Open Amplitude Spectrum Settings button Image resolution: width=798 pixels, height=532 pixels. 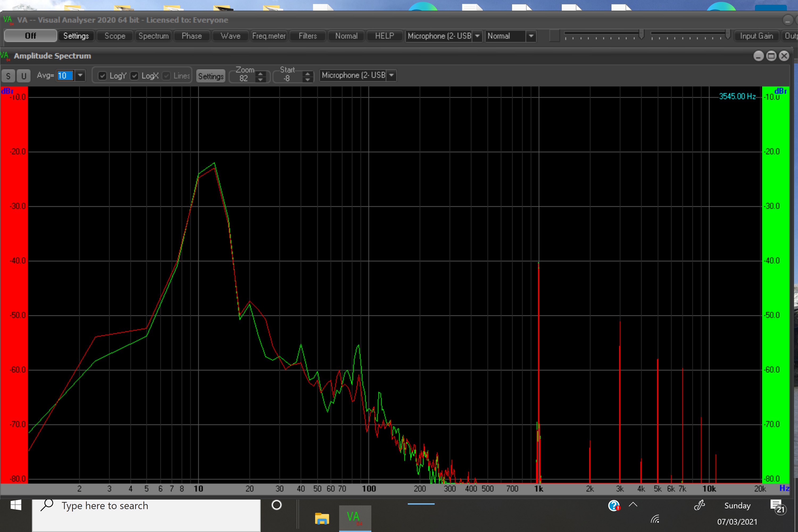click(211, 76)
